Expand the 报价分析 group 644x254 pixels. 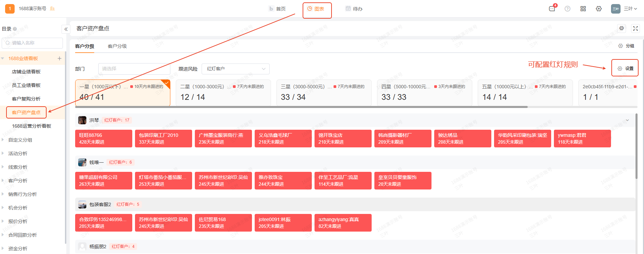click(x=3, y=221)
